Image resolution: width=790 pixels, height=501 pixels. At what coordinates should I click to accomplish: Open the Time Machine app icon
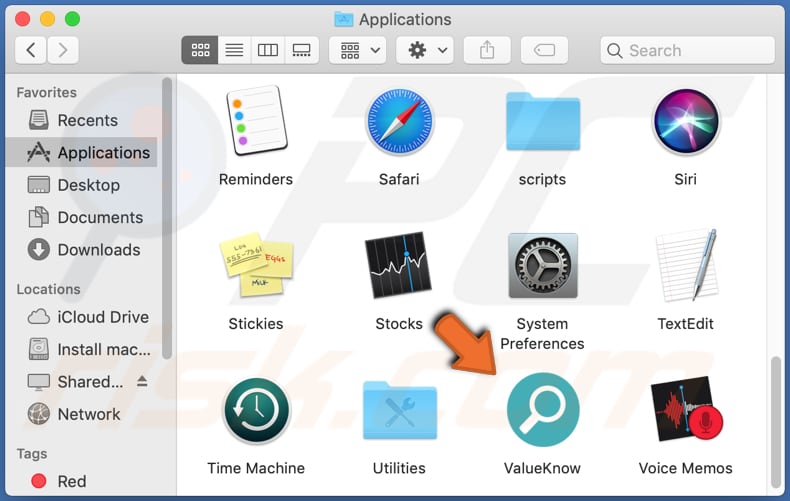[256, 410]
